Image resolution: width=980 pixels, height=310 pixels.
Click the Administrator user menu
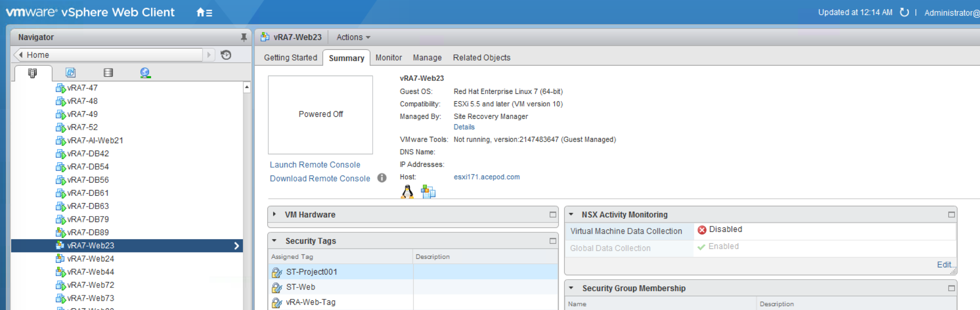[x=952, y=13]
